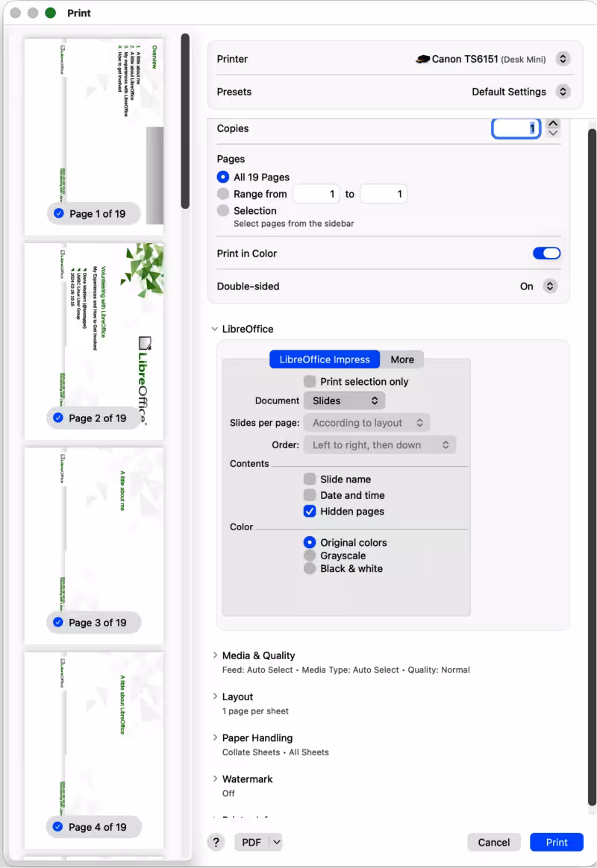
Task: Toggle the Page 4 of 19 checkmark
Action: coord(58,826)
